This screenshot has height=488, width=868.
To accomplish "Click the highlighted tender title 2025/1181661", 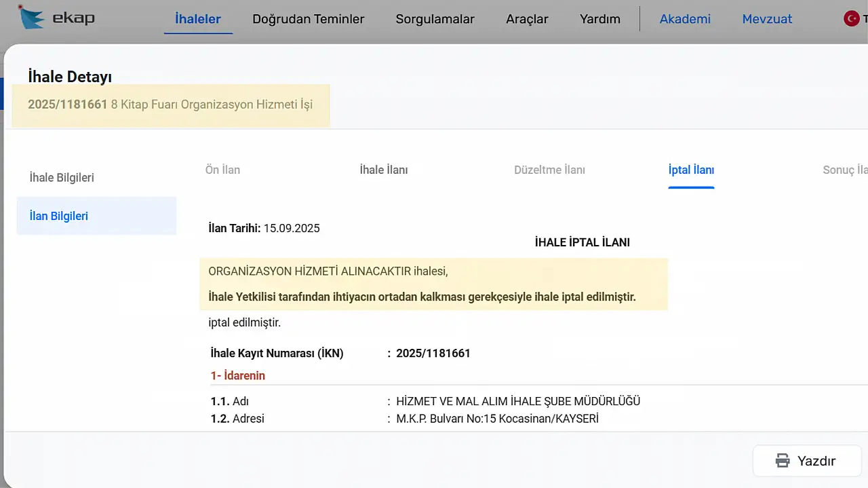I will pos(170,105).
